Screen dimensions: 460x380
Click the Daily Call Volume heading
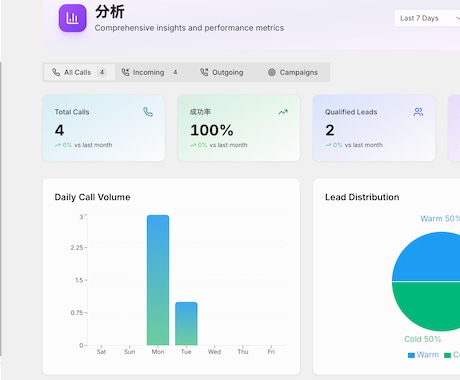pyautogui.click(x=92, y=197)
